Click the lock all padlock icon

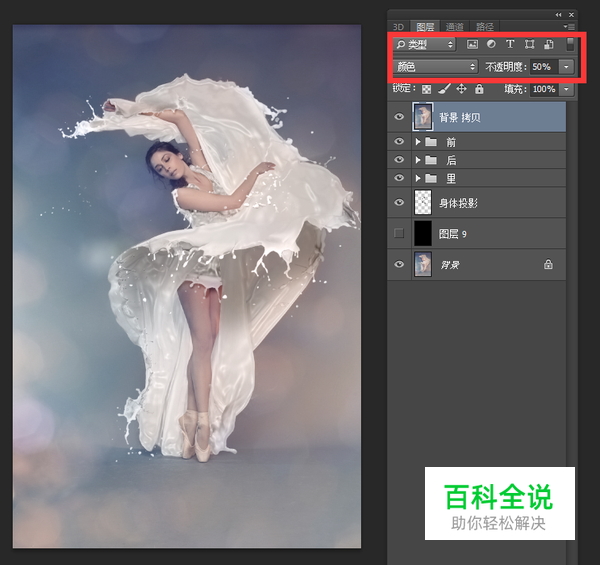click(x=479, y=89)
